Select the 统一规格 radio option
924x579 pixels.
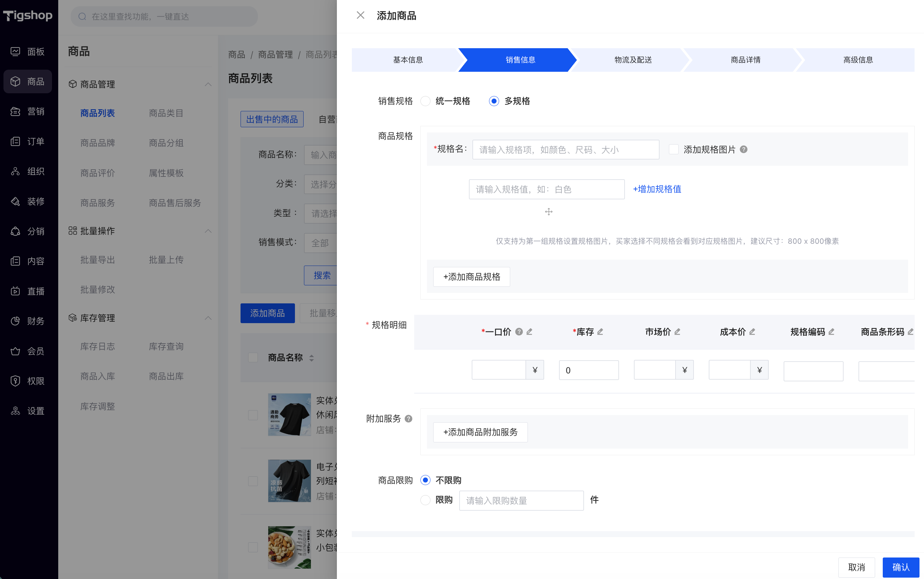(425, 101)
